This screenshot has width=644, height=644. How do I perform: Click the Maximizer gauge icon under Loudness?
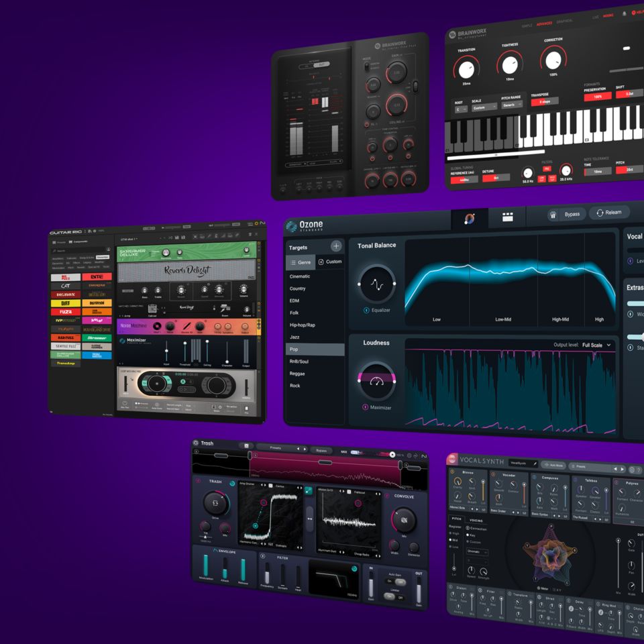coord(377,382)
